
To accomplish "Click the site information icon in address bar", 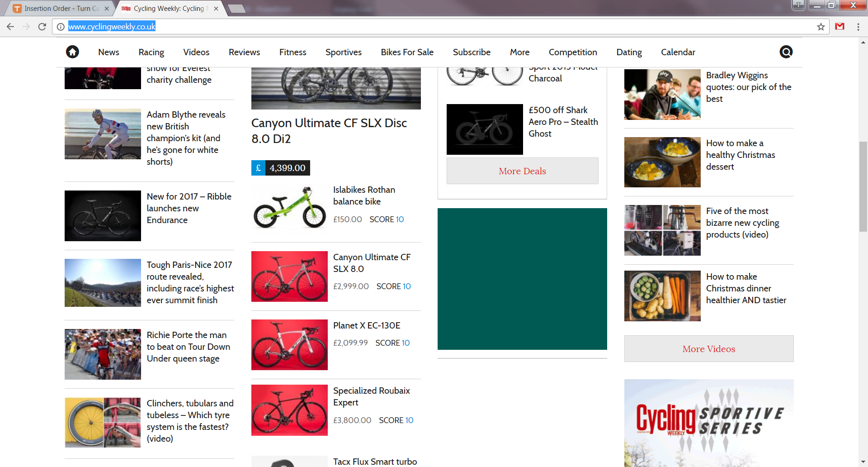I will (x=61, y=27).
